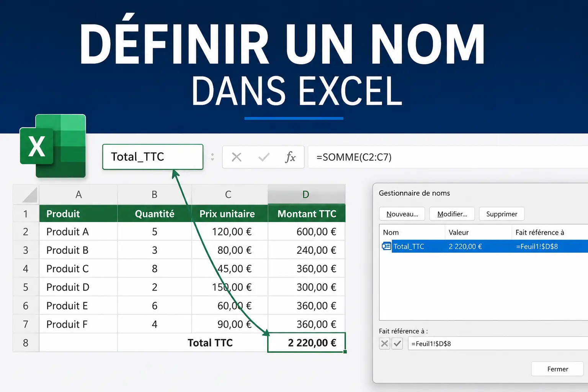Viewport: 588px width, 392px height.
Task: Click the Montant TTC header cell
Action: (307, 214)
